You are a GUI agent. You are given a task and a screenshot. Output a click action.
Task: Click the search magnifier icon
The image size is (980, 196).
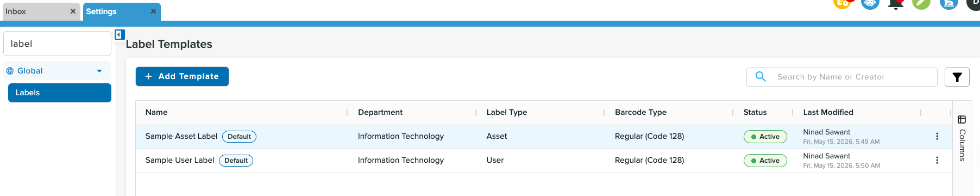coord(761,77)
